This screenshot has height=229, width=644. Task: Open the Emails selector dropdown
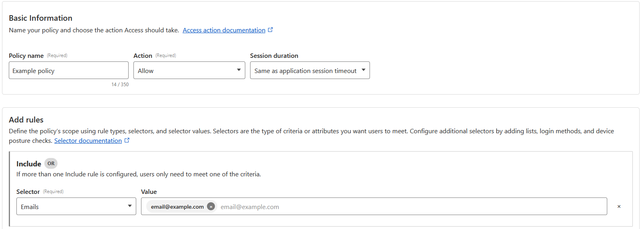pos(72,207)
